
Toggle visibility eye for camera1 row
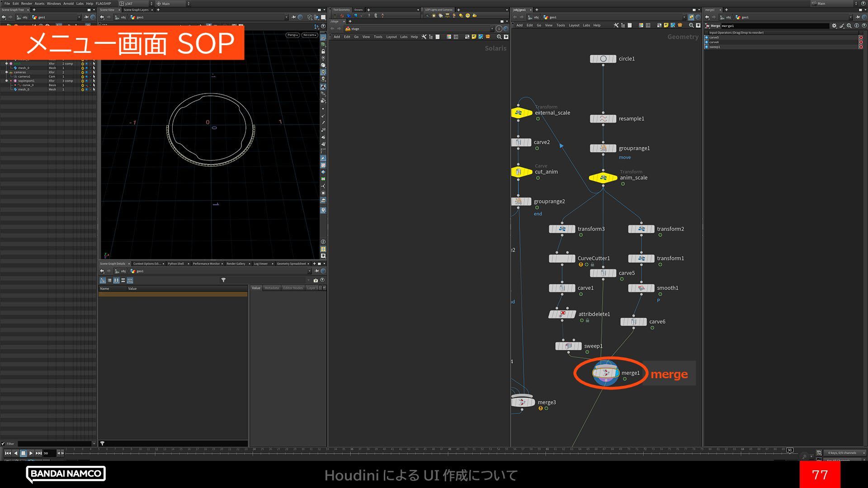86,76
